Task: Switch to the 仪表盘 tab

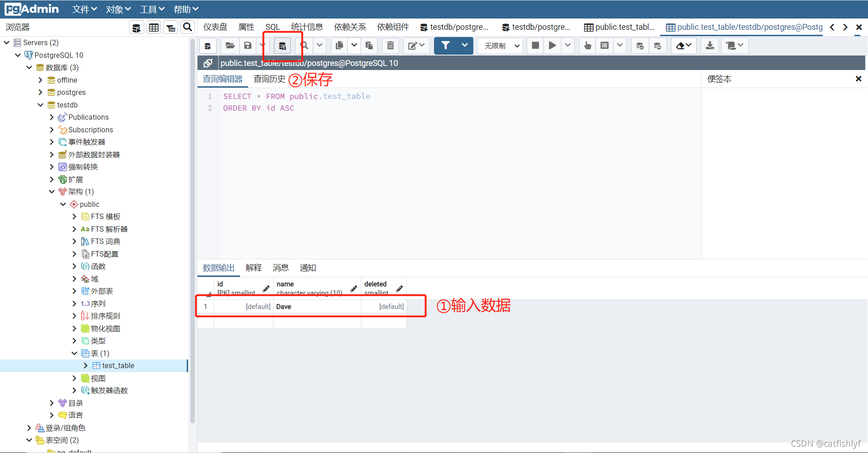Action: [x=215, y=27]
